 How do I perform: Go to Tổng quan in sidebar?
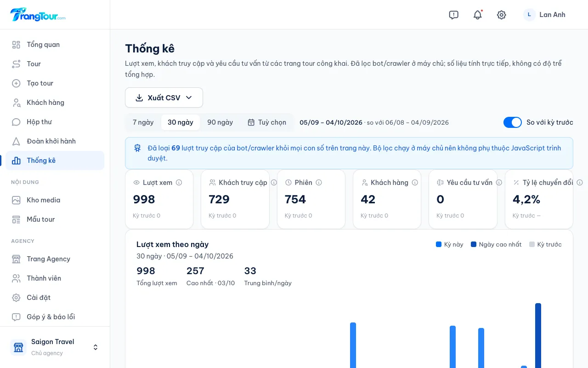[x=55, y=45]
